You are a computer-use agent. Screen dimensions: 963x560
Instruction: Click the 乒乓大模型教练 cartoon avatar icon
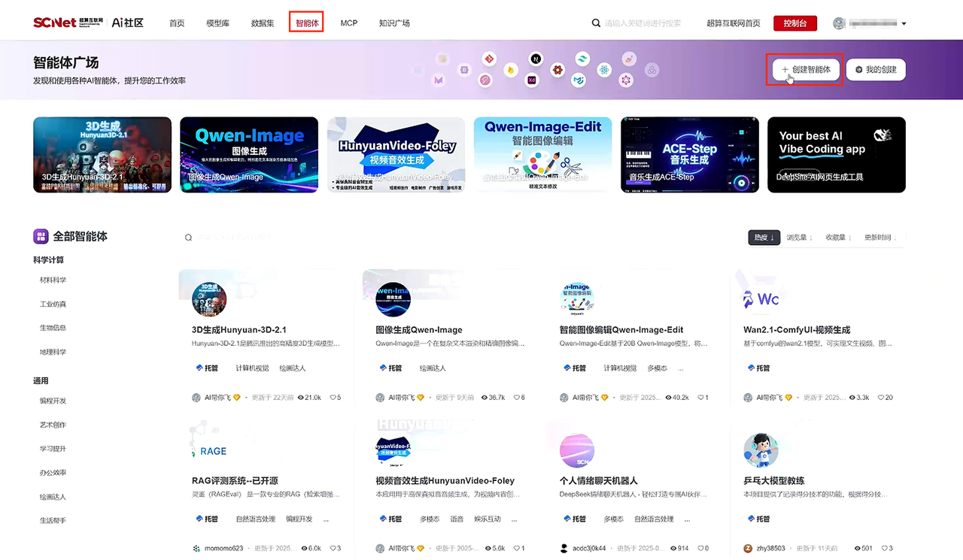tap(761, 450)
